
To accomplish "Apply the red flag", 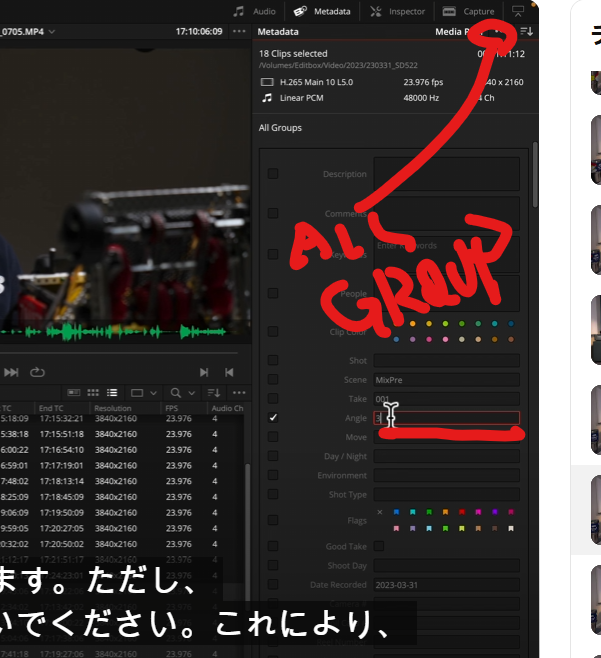I will (462, 512).
